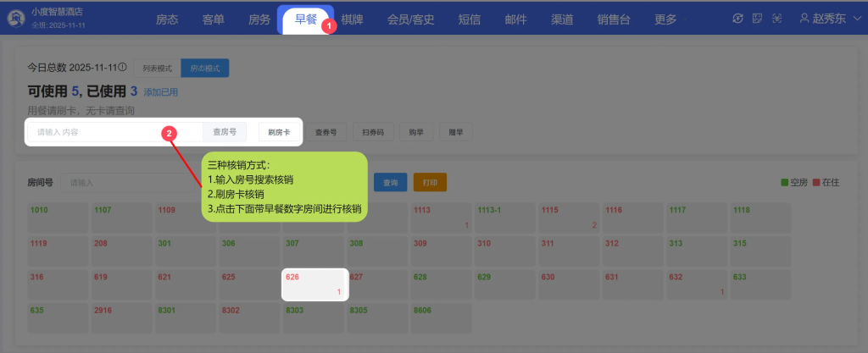
Task: Click the user avatar icon beside 赵秀东
Action: 805,19
